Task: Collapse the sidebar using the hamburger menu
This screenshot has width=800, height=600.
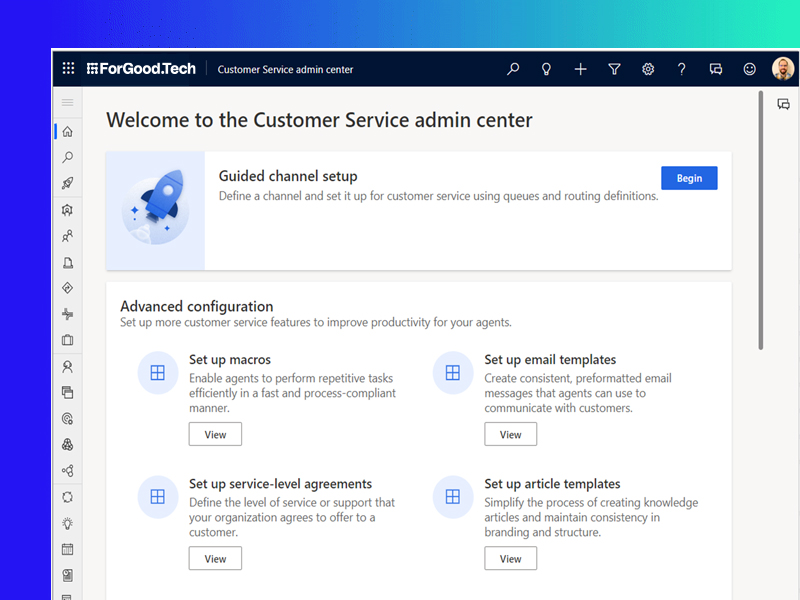Action: click(x=68, y=103)
